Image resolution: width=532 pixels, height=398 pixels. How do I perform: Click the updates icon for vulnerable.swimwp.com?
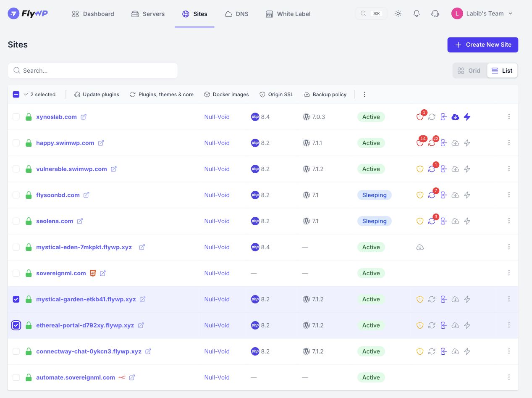point(432,169)
